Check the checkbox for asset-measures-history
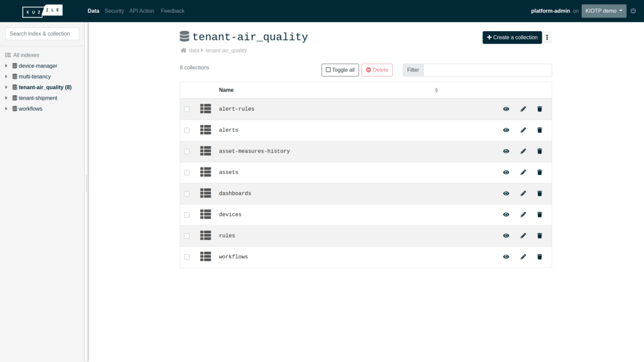Screen dimensions: 644x362 [x=187, y=151]
